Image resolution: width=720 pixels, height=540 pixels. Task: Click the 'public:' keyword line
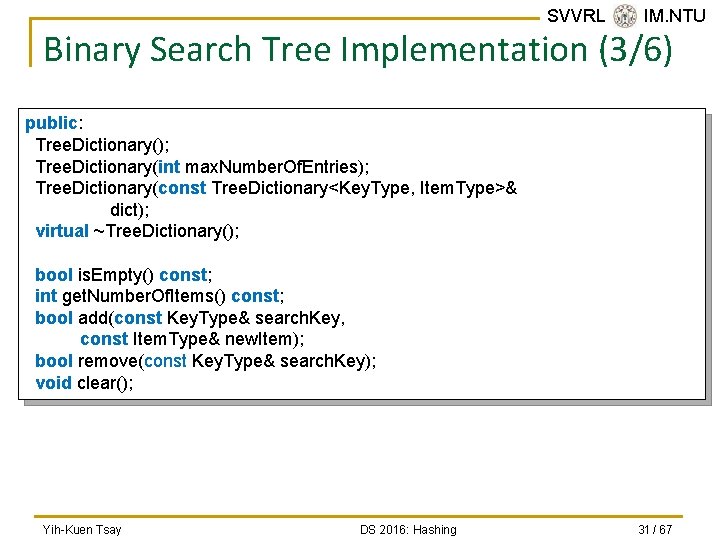(54, 123)
